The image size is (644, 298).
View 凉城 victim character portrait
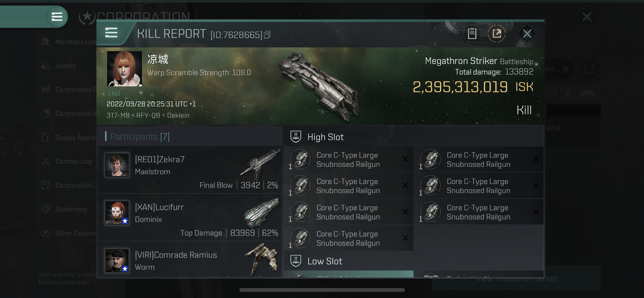(124, 69)
